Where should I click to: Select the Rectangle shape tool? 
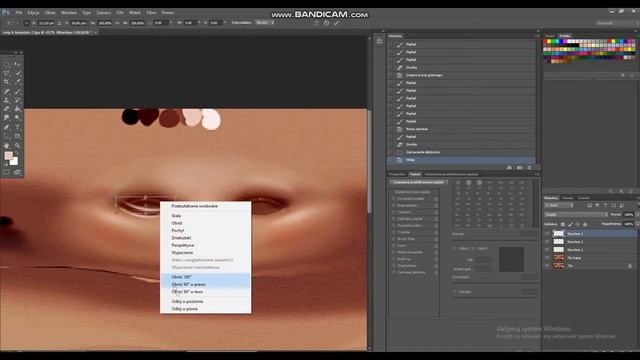coord(17,136)
